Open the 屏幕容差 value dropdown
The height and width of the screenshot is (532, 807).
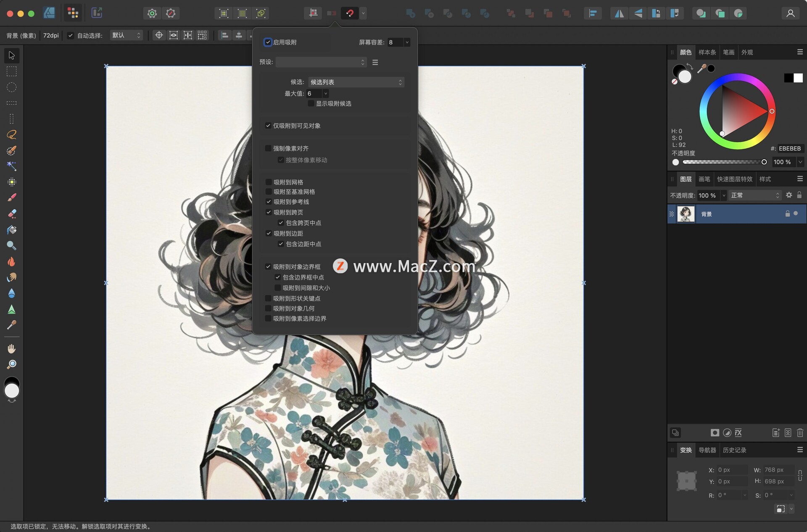click(407, 42)
